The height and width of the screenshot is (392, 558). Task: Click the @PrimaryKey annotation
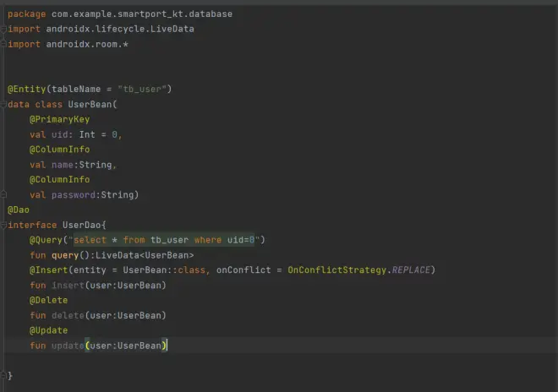pyautogui.click(x=59, y=120)
